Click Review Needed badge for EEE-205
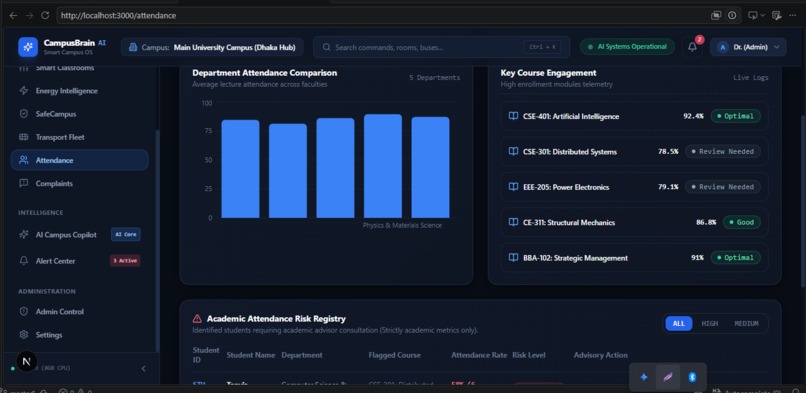The image size is (806, 393). 723,187
